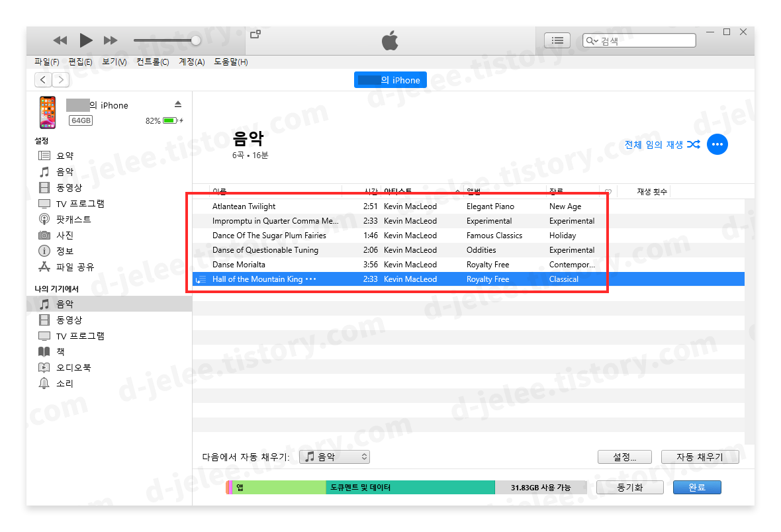
Task: Click the vertical scrollbar of song list
Action: [750, 322]
